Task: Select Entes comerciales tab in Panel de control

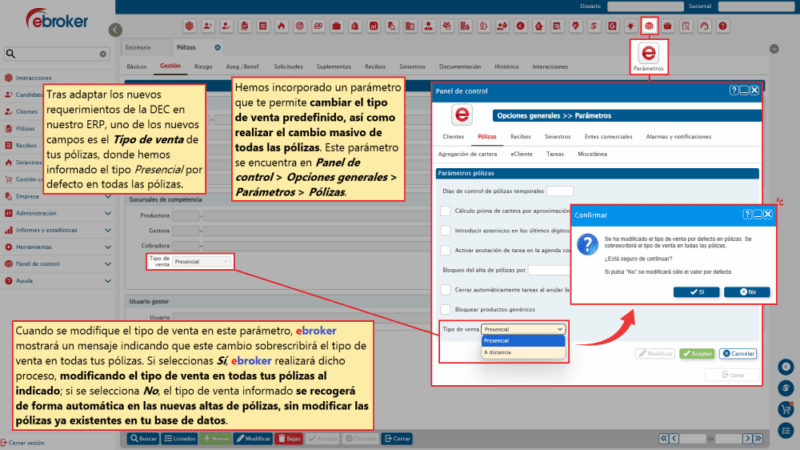Action: tap(608, 137)
